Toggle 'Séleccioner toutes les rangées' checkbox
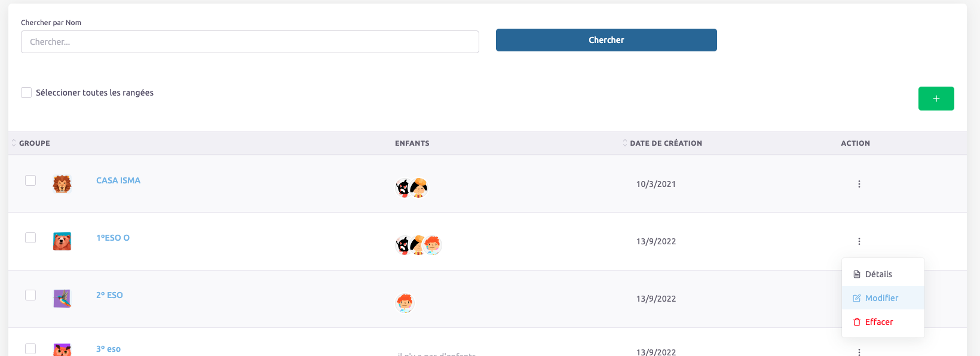 26,93
